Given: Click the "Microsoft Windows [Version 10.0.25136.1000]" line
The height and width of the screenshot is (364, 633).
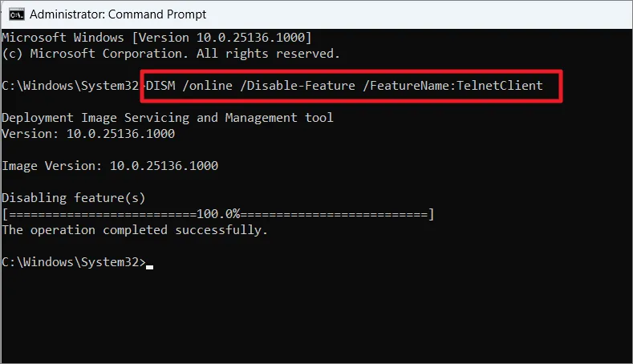Looking at the screenshot, I should point(156,38).
